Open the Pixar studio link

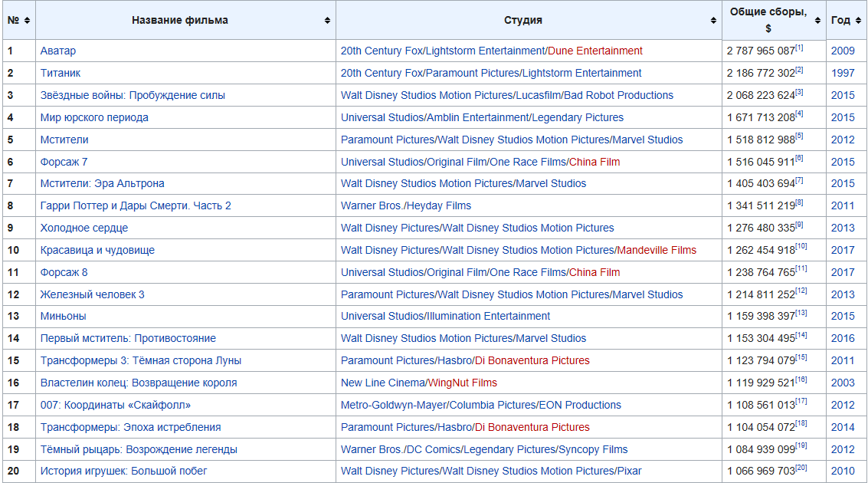tap(628, 471)
